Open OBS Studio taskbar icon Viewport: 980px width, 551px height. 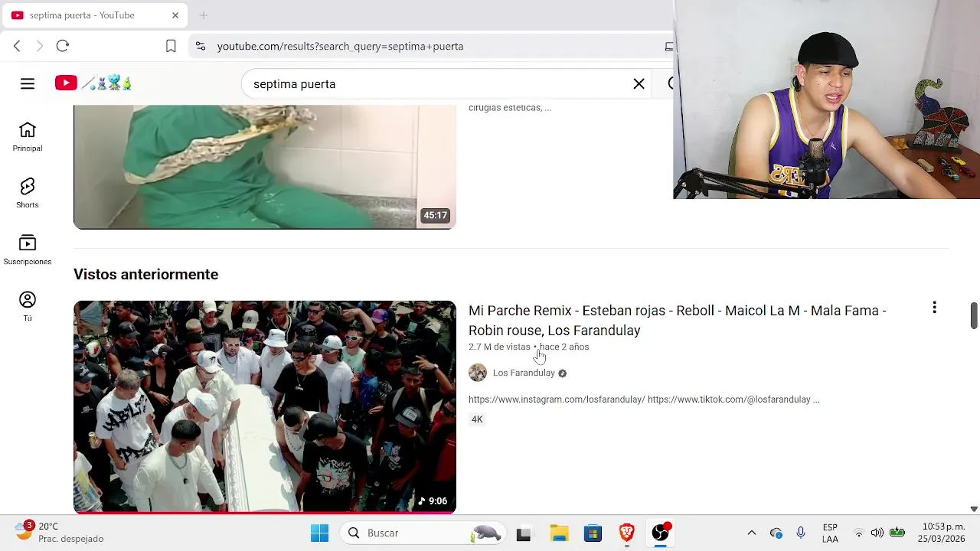click(661, 533)
